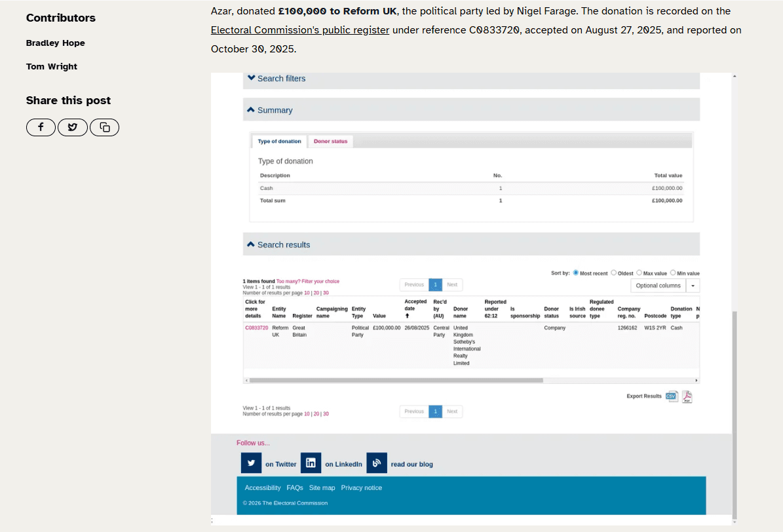Share post via Twitter bird icon
This screenshot has width=783, height=532.
click(73, 127)
